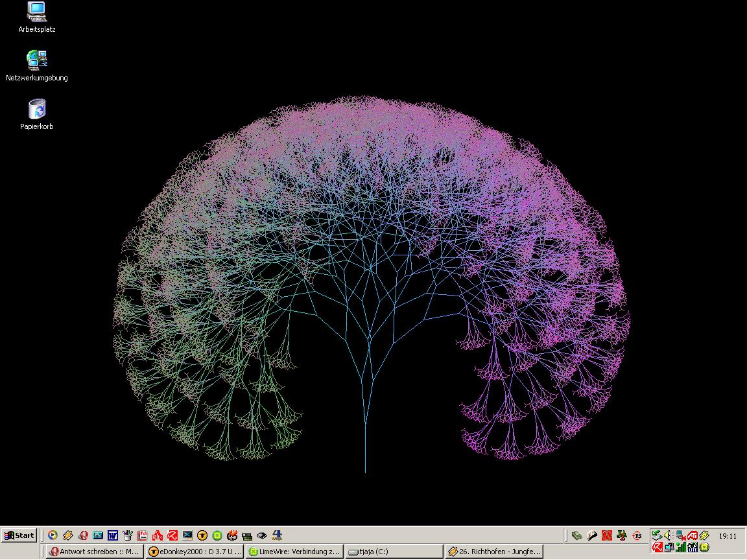This screenshot has height=560, width=747.
Task: Launch Half-Life lambda icon in toolbar
Action: point(607,535)
